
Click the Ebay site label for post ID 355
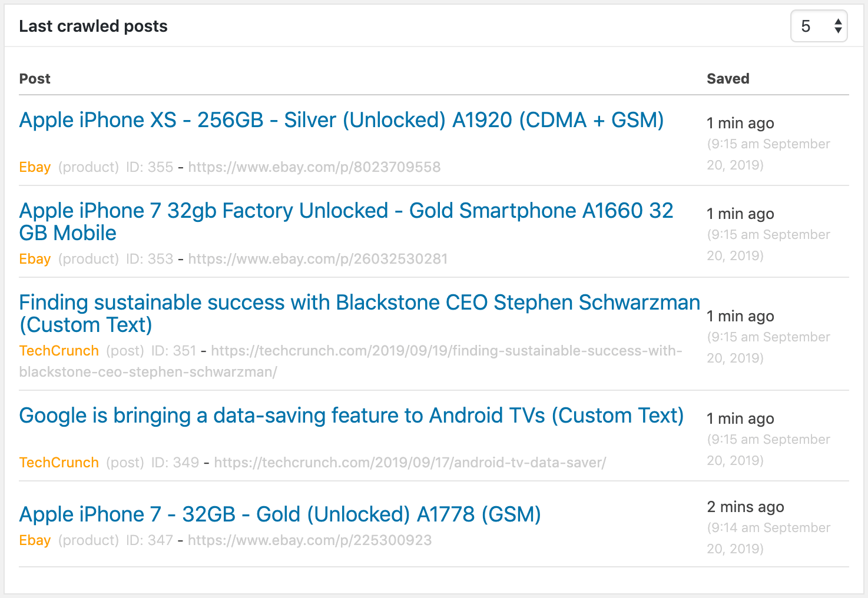(35, 167)
